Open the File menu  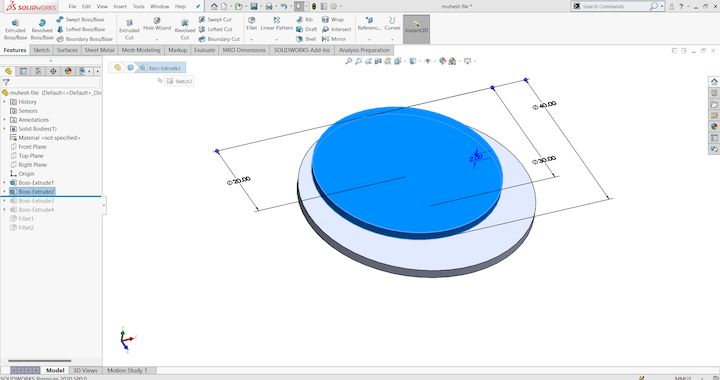pos(72,6)
